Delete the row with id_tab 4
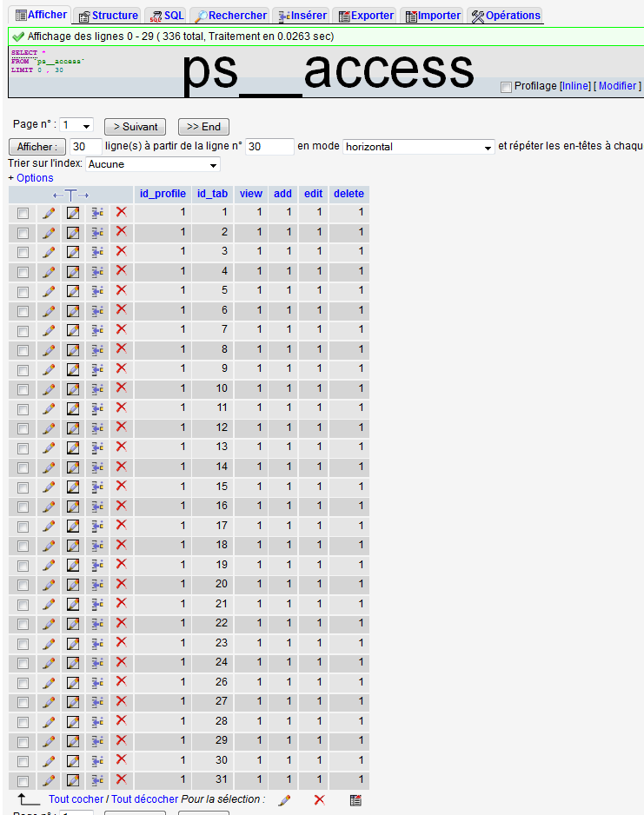The height and width of the screenshot is (815, 644). pos(121,271)
